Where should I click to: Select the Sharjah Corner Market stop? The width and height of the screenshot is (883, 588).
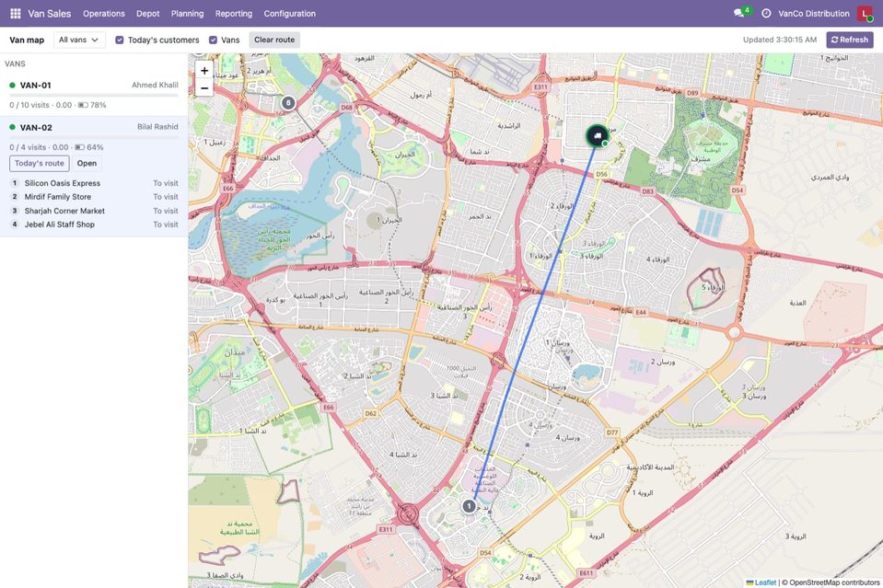(94, 211)
